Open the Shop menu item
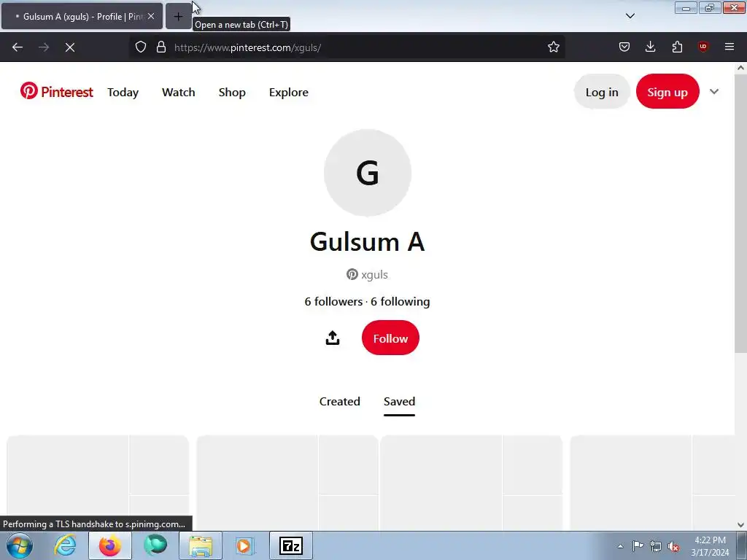The width and height of the screenshot is (747, 560). click(x=232, y=92)
